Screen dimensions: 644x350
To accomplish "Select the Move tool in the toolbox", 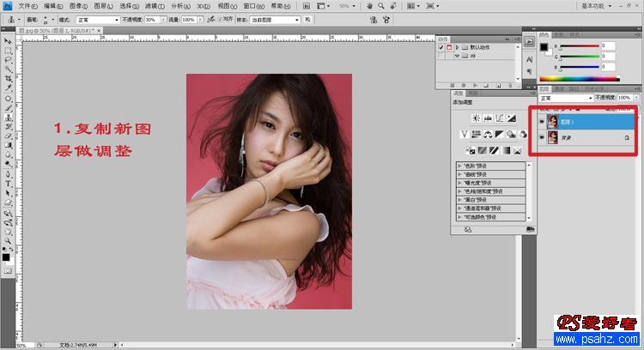I will pyautogui.click(x=9, y=40).
